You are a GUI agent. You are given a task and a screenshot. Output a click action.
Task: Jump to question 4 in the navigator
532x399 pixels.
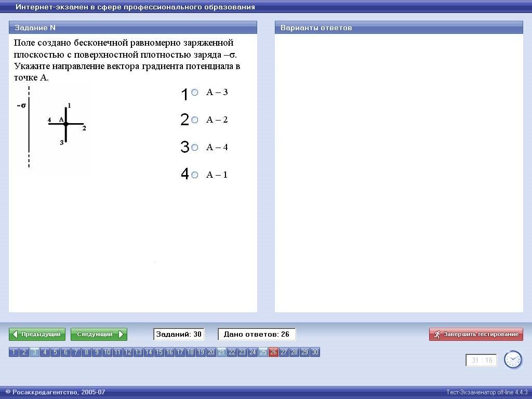(45, 352)
